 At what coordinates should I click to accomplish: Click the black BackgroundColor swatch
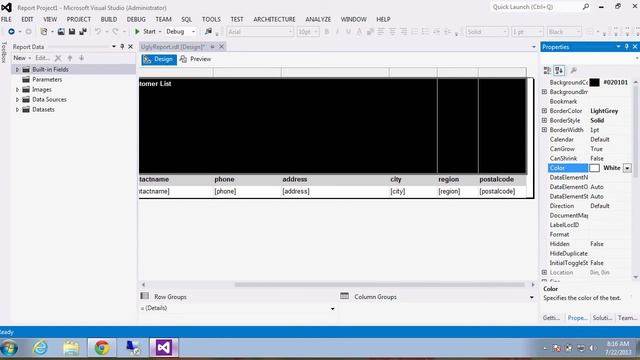pos(594,82)
